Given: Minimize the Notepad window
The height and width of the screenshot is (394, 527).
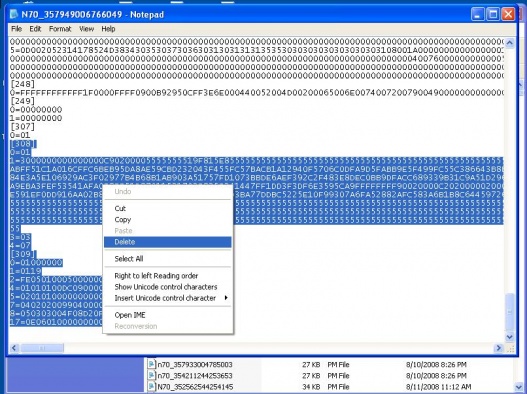Looking at the screenshot, I should click(x=478, y=14).
